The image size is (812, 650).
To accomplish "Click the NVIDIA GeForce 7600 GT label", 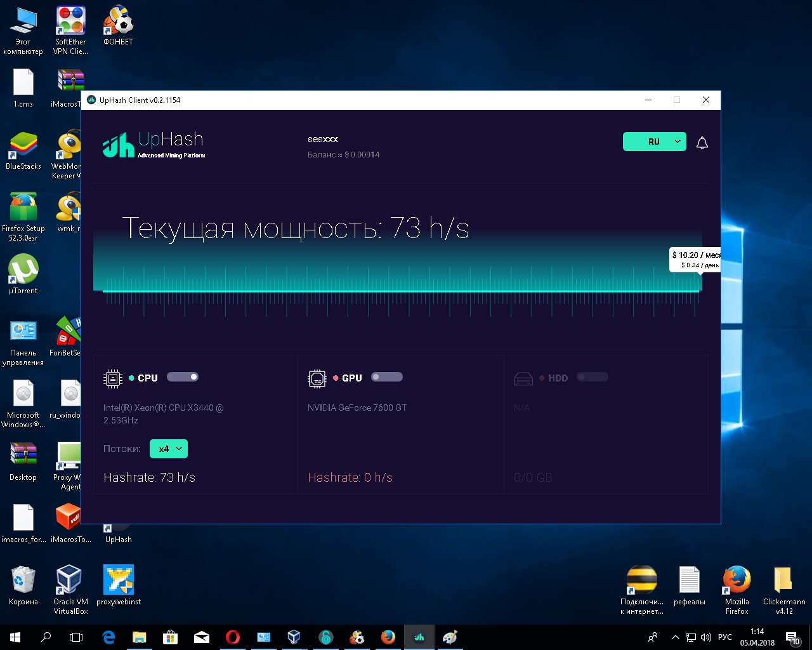I will pos(357,408).
